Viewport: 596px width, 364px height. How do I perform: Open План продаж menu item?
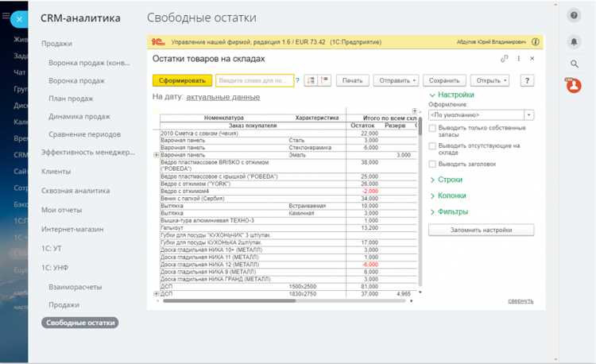pyautogui.click(x=71, y=99)
